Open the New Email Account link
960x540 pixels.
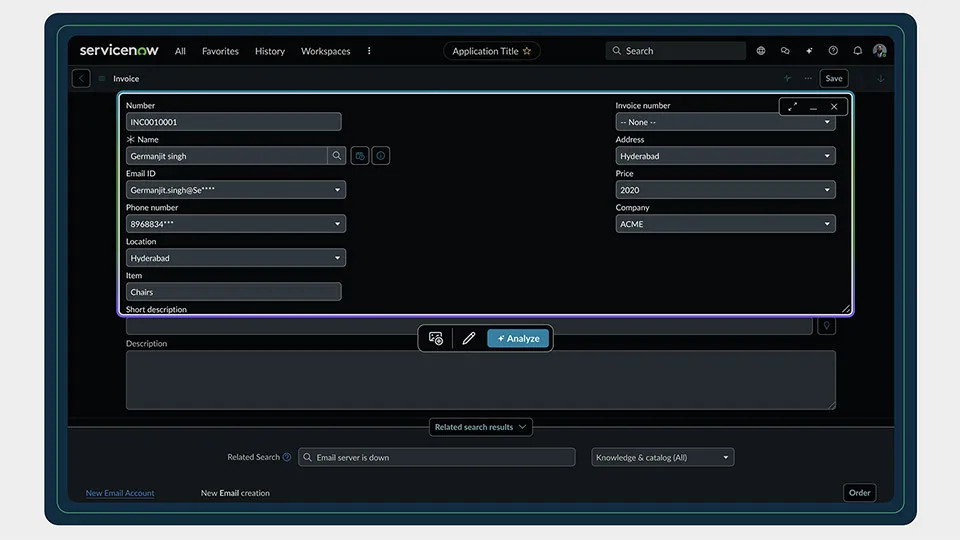coord(120,493)
